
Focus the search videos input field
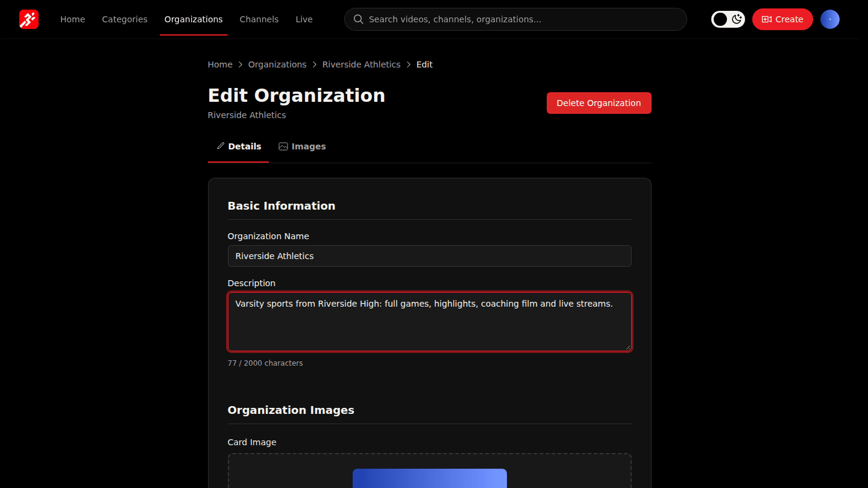(x=515, y=19)
